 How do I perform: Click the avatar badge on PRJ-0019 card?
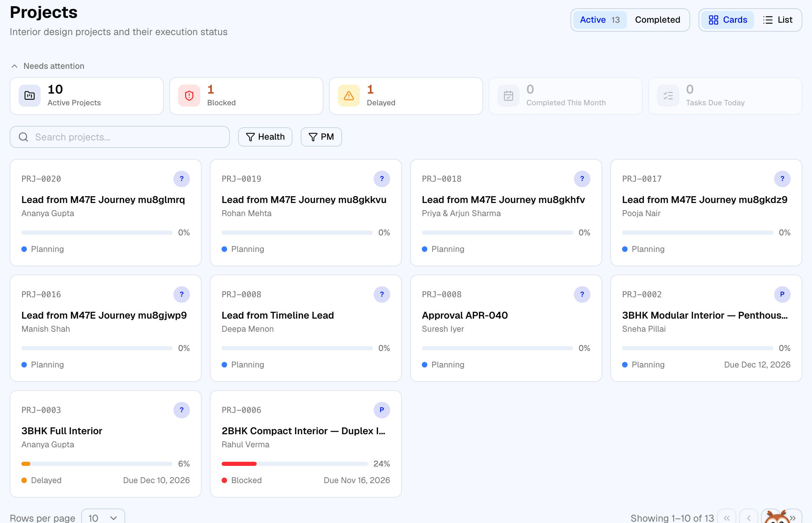pyautogui.click(x=382, y=179)
